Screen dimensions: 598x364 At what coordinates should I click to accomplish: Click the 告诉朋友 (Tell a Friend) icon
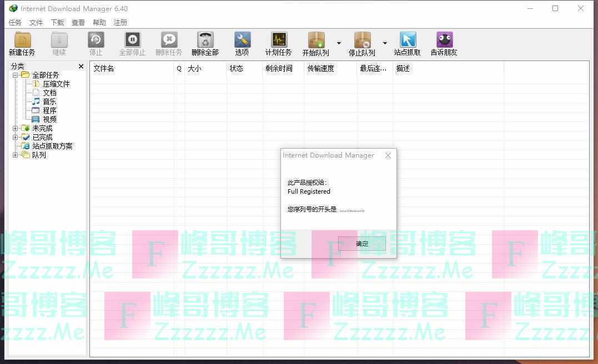(444, 41)
